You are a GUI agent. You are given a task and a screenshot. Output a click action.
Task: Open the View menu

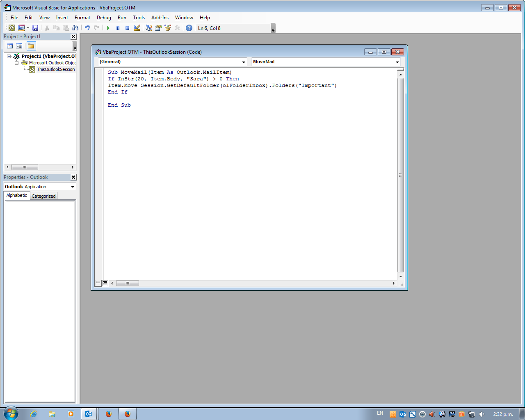coord(44,18)
